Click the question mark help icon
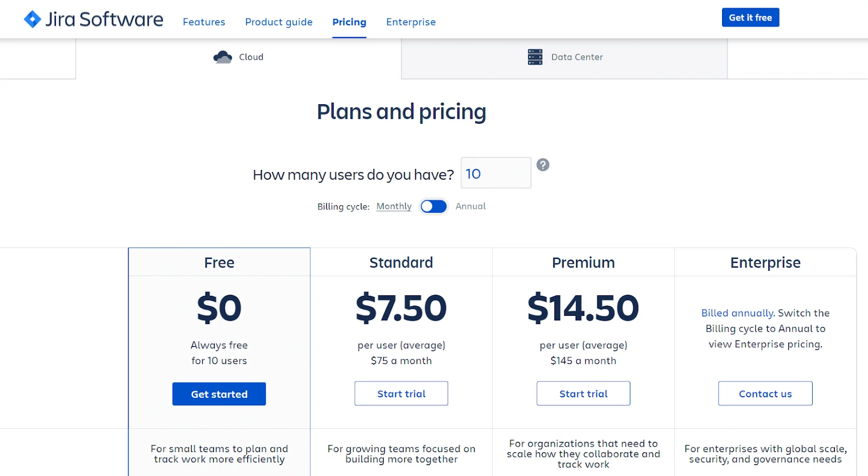This screenshot has width=868, height=476. coord(542,165)
